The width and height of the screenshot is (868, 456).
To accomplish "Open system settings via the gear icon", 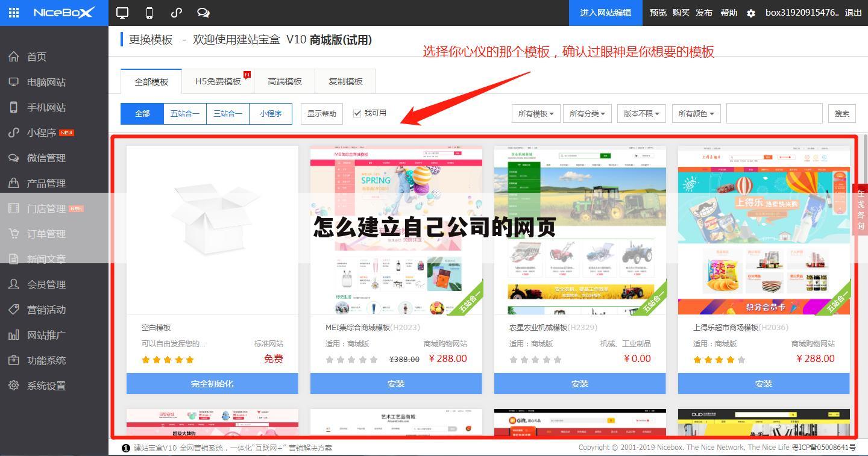I will (751, 12).
